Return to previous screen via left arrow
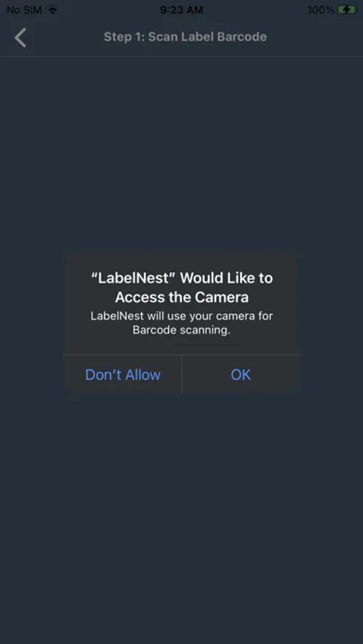The width and height of the screenshot is (363, 644). coord(20,37)
